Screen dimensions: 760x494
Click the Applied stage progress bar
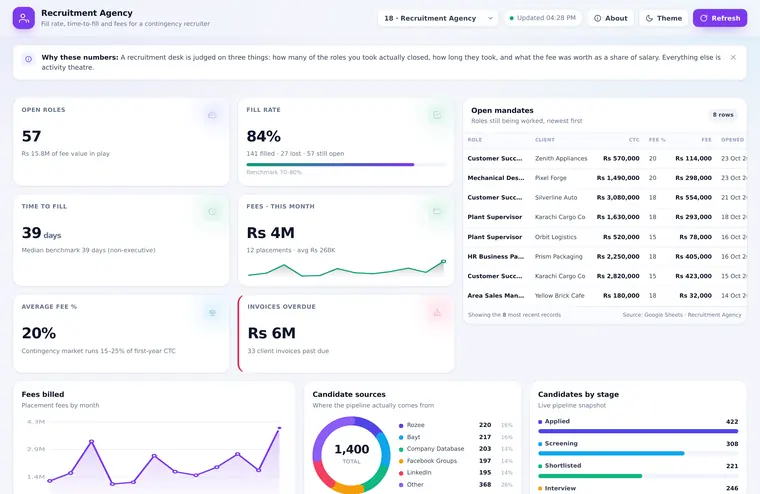pos(638,431)
